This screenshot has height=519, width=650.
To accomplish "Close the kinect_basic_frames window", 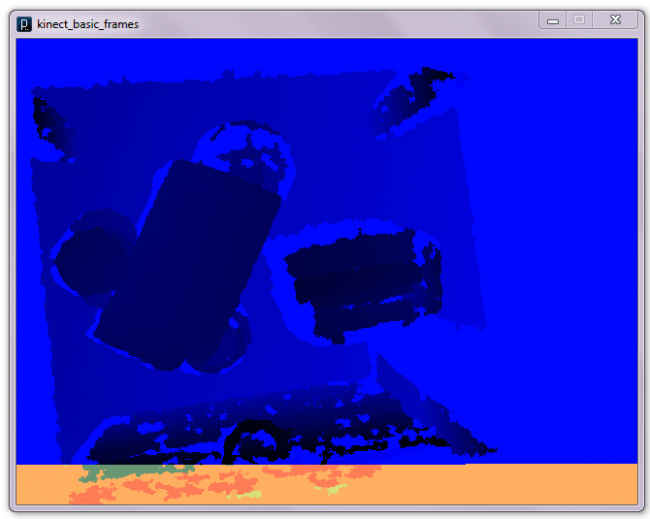I will [615, 20].
